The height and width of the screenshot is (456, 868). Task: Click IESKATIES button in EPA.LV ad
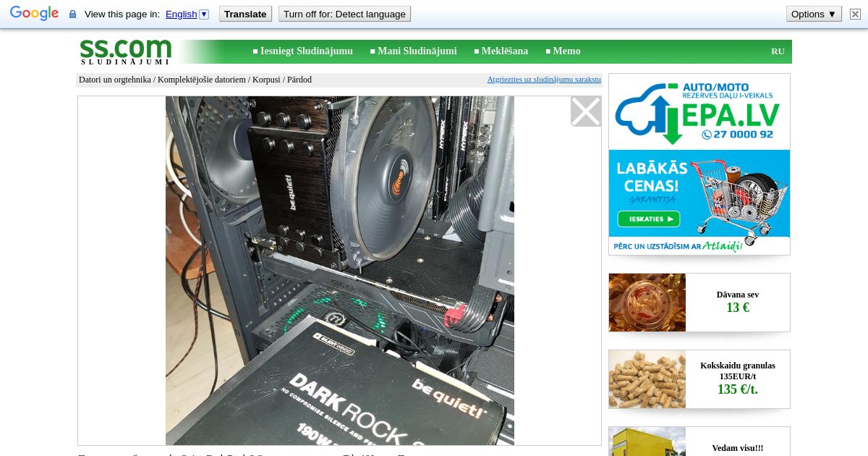(x=648, y=219)
